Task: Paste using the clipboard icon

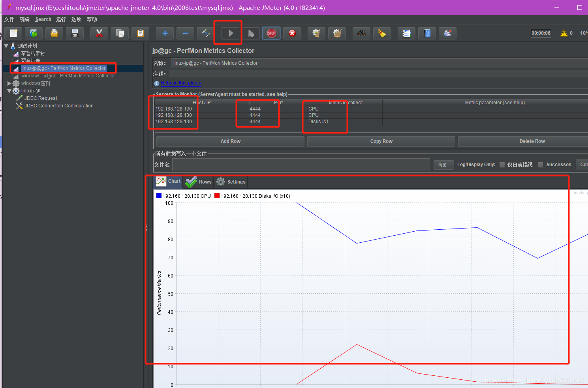Action: pos(141,33)
